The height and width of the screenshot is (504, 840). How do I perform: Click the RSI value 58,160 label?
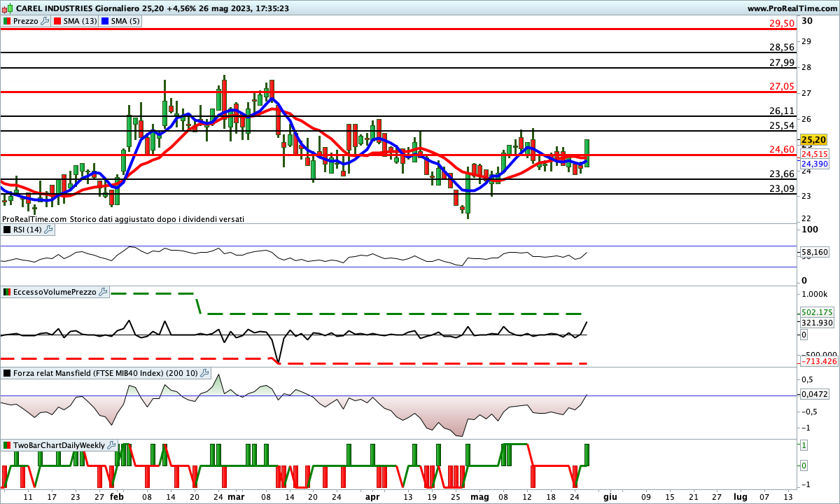tap(815, 251)
